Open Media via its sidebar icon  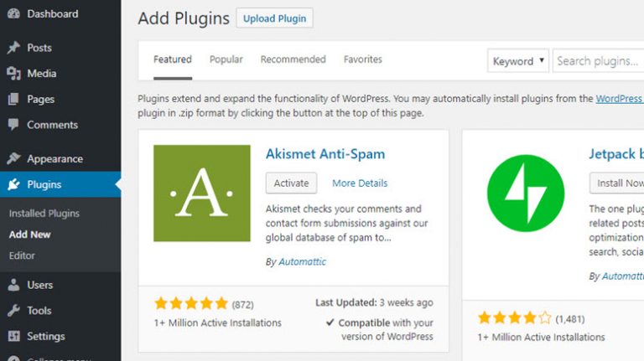(13, 74)
